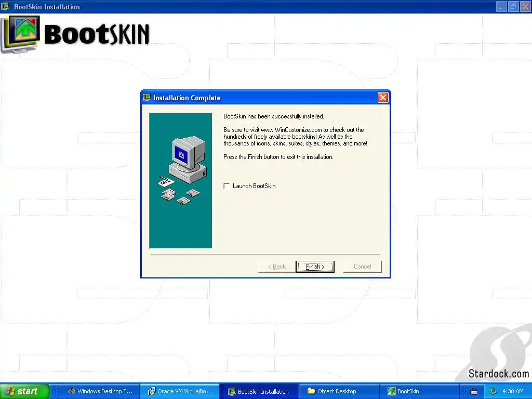The image size is (532, 399).
Task: Switch to the BootSkin taskbar item
Action: click(x=419, y=391)
